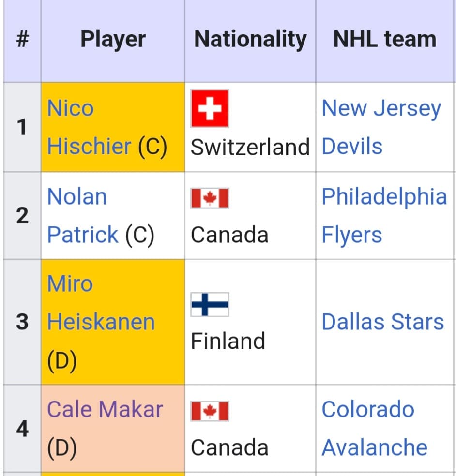
Task: Click the Switzerland flag icon
Action: click(210, 108)
